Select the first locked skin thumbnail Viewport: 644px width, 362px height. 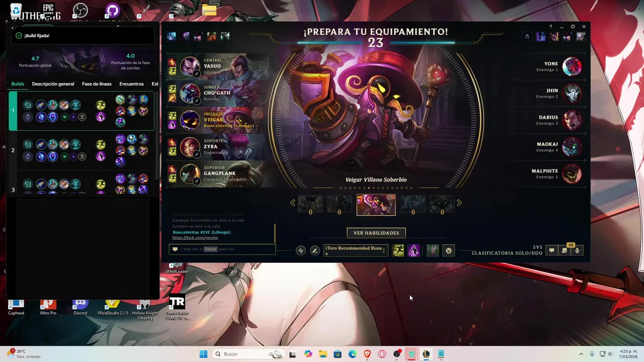point(310,205)
